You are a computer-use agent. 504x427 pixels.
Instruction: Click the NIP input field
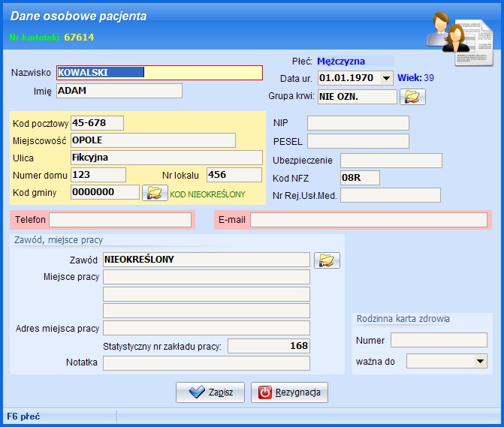point(358,123)
